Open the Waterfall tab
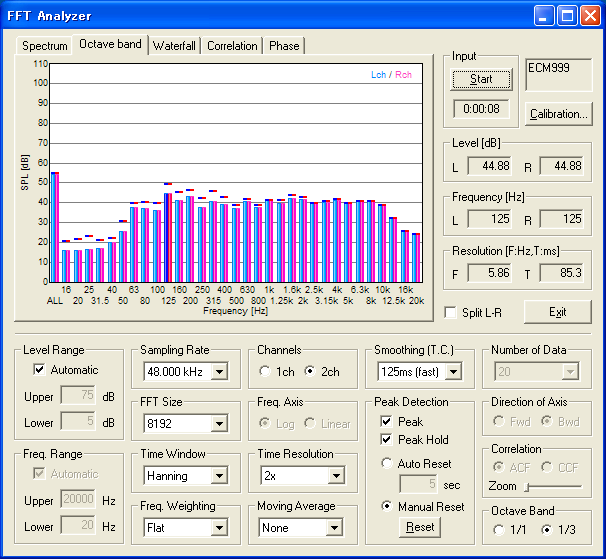 pyautogui.click(x=174, y=46)
